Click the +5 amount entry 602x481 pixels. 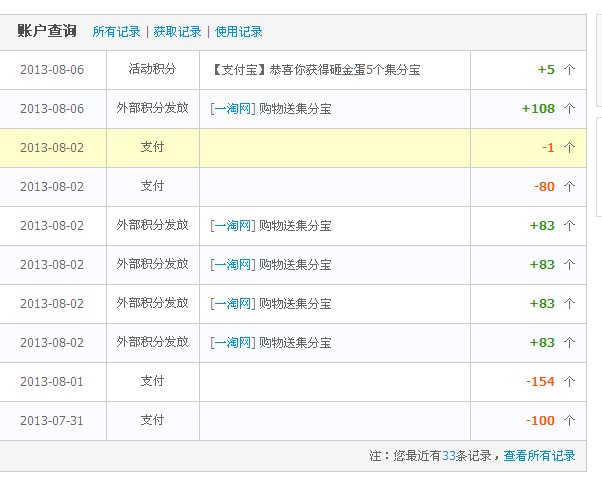(546, 70)
